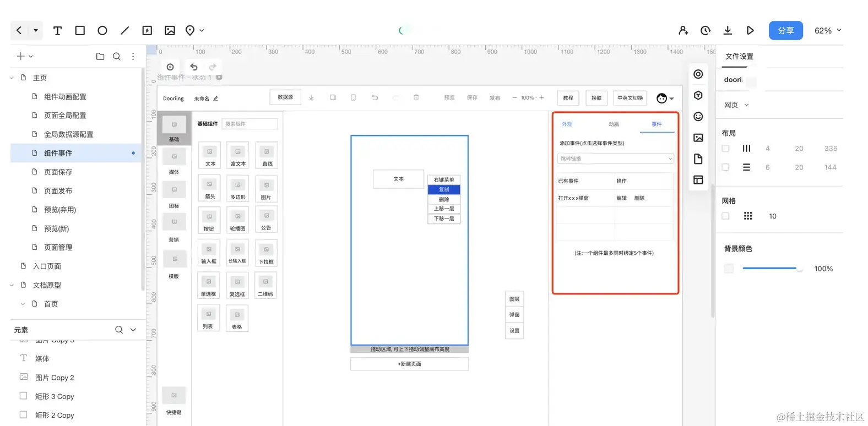Search pages with magnifier icon
The height and width of the screenshot is (426, 868).
[117, 56]
